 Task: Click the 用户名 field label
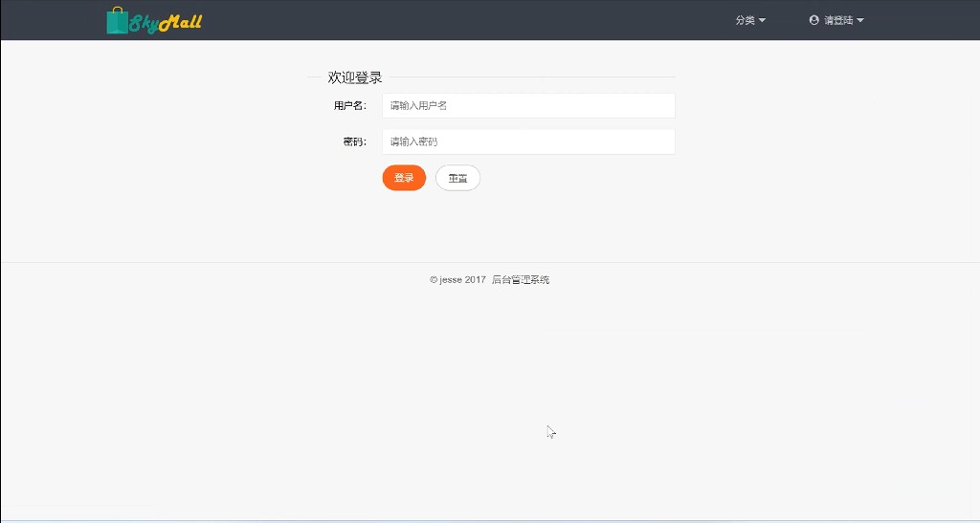click(x=349, y=106)
